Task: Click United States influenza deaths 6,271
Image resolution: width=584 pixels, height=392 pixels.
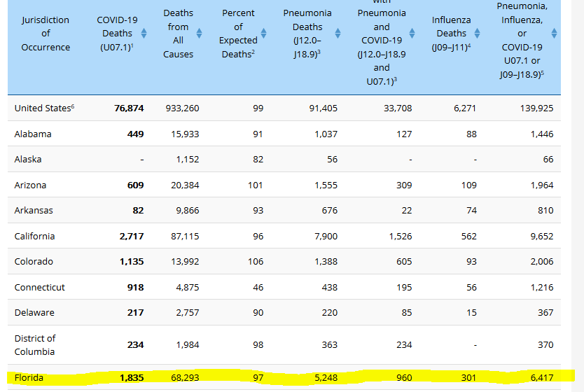Action: 465,108
